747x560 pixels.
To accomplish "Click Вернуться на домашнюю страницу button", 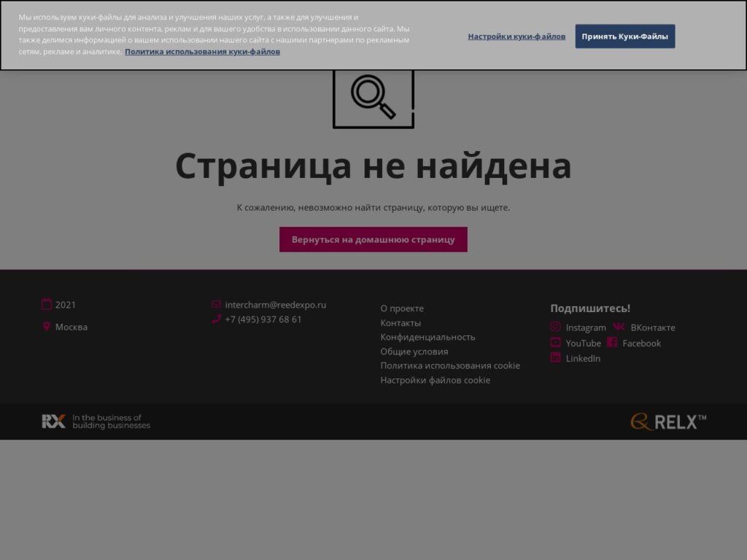I will coord(373,239).
